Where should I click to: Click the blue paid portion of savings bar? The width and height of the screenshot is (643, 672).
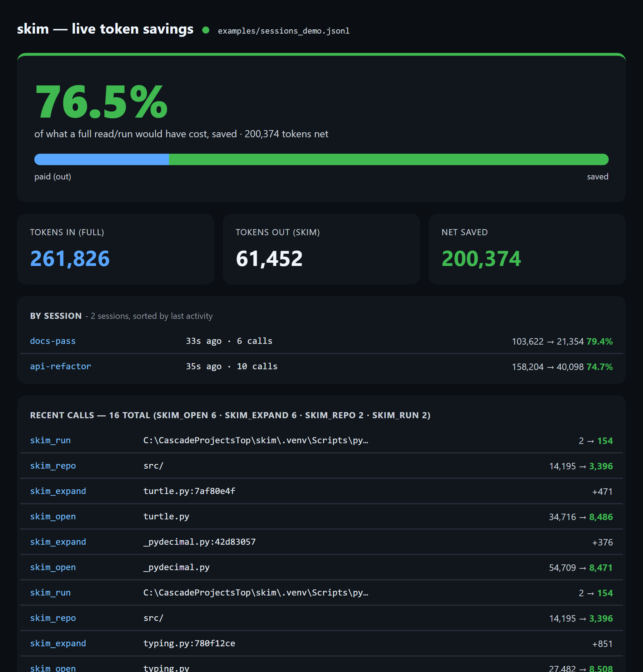[101, 159]
